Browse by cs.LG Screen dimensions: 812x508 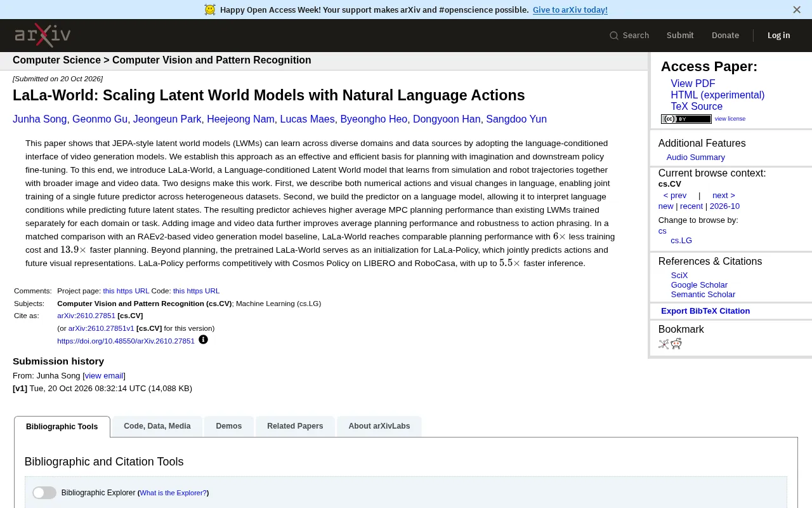681,241
